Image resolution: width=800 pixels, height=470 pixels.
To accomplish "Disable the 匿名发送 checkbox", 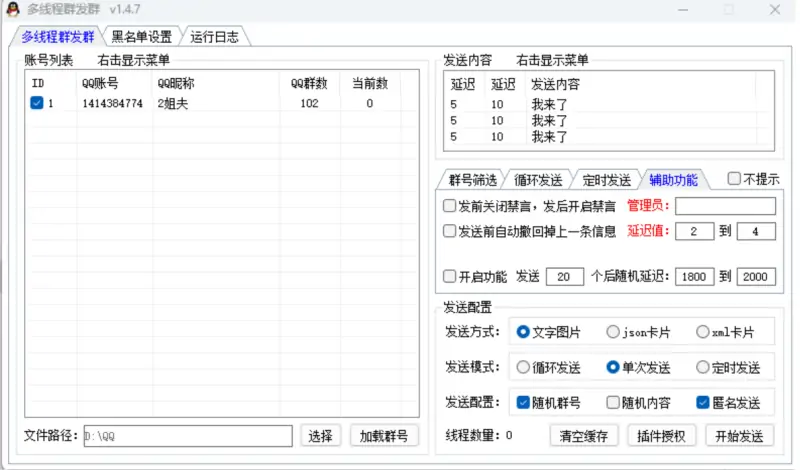I will [x=703, y=403].
